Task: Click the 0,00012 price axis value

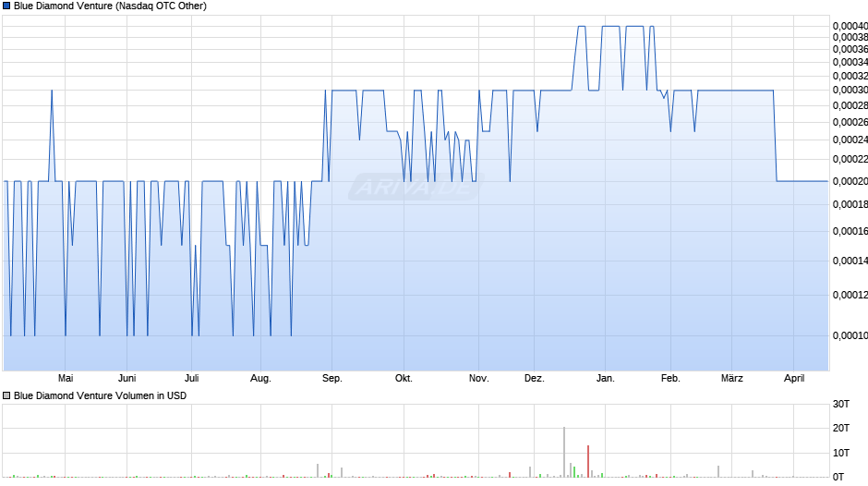Action: [850, 295]
